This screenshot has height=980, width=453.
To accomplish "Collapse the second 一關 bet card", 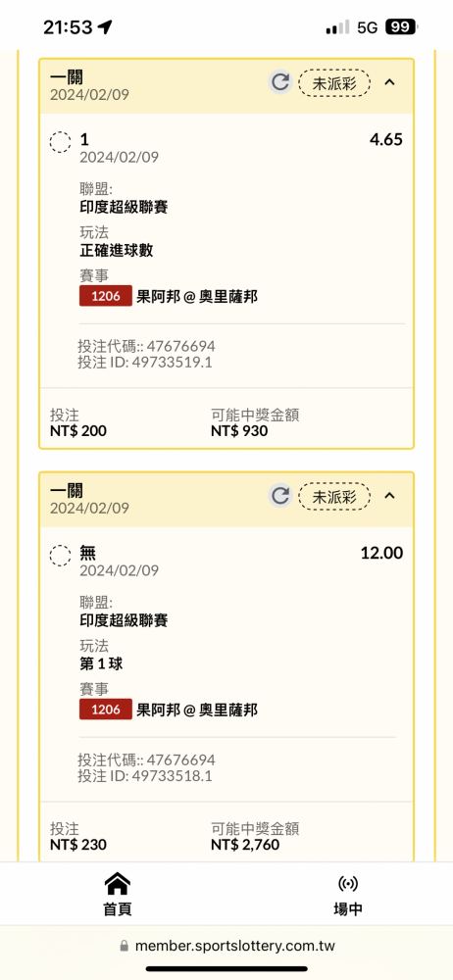I will tap(389, 495).
